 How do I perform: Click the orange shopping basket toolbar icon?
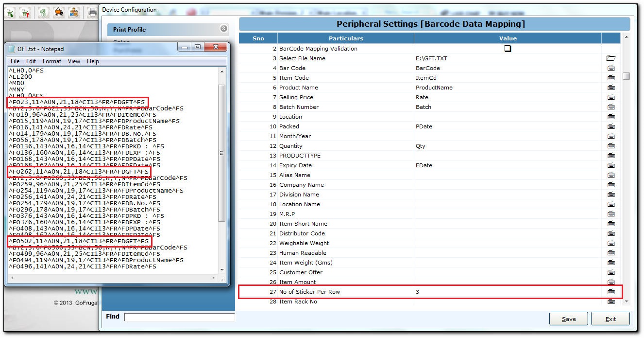click(x=59, y=12)
